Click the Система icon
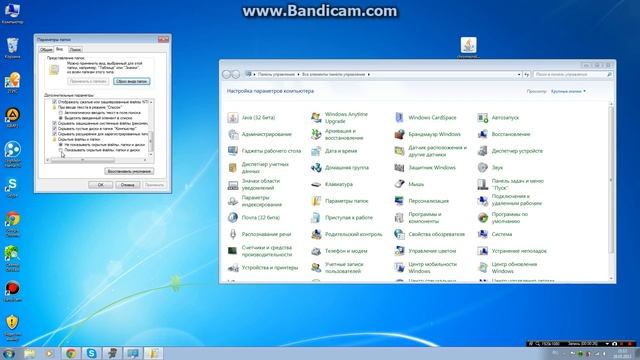The width and height of the screenshot is (640, 360). (x=483, y=234)
